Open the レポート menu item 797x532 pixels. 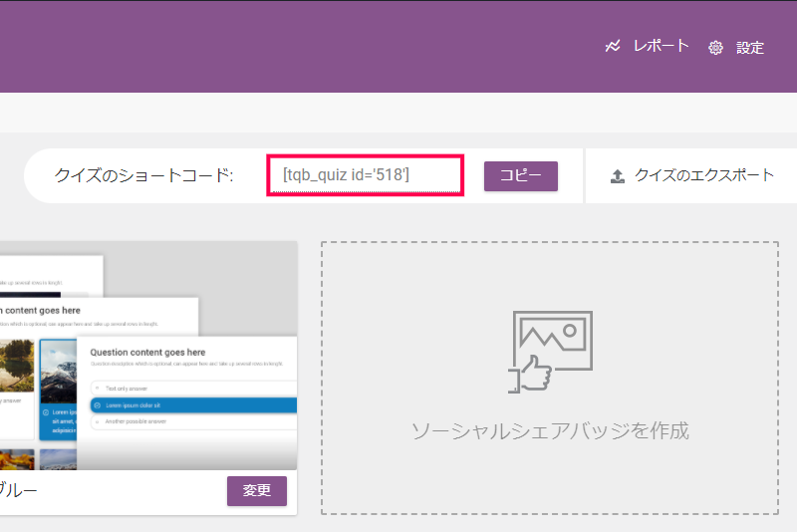coord(661,47)
